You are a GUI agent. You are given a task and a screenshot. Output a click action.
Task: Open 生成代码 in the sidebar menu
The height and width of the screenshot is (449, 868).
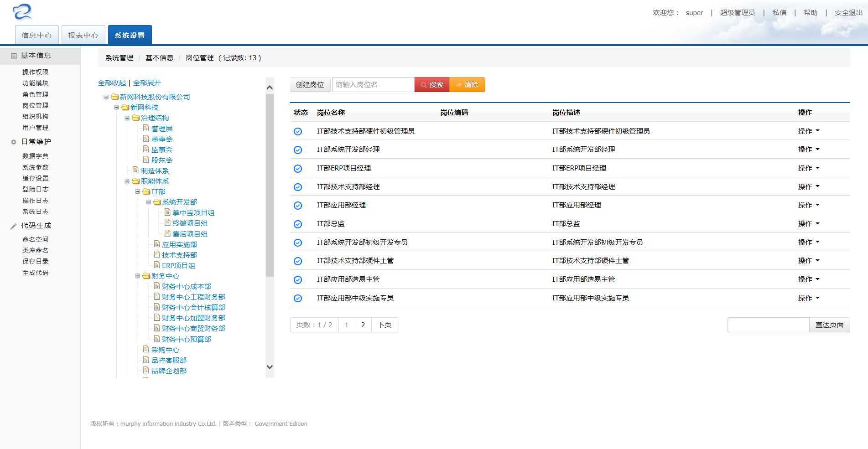[x=35, y=273]
